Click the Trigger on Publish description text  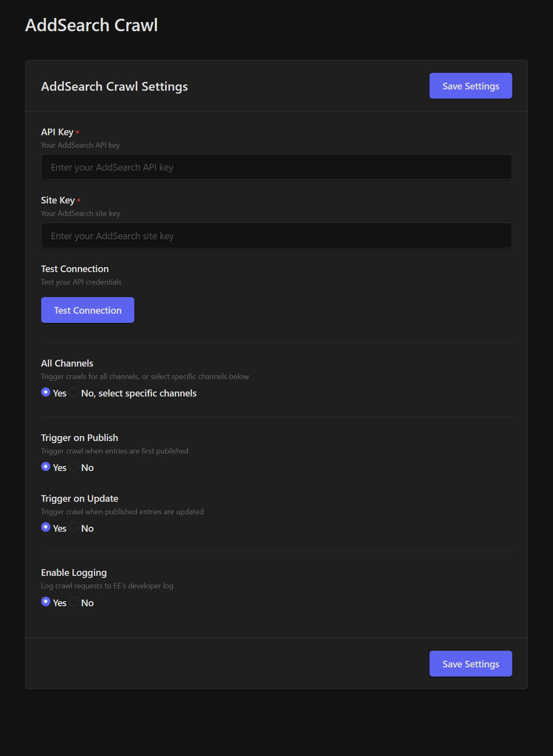(x=114, y=451)
